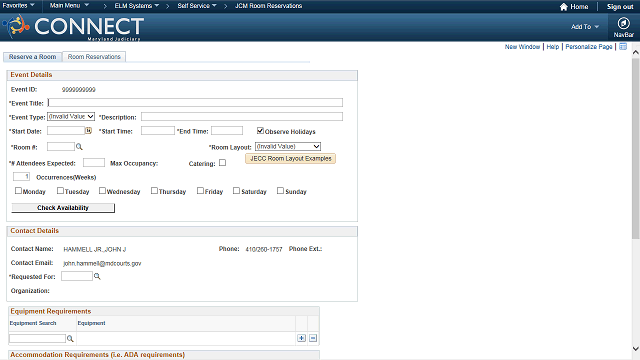
Task: Remove equipment row with minus icon
Action: coord(313,338)
